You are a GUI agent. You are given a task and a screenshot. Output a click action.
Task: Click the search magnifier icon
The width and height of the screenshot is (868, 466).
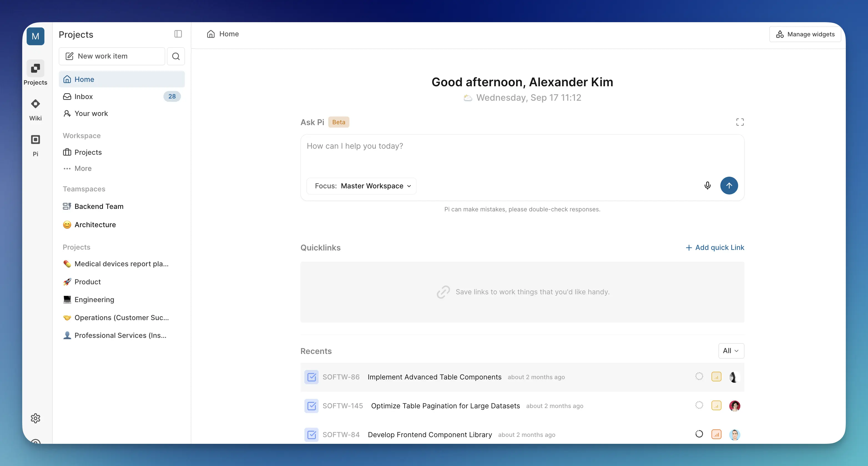pos(176,56)
